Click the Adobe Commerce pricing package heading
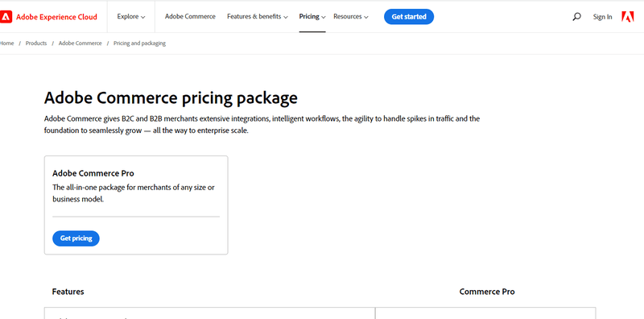 (171, 98)
